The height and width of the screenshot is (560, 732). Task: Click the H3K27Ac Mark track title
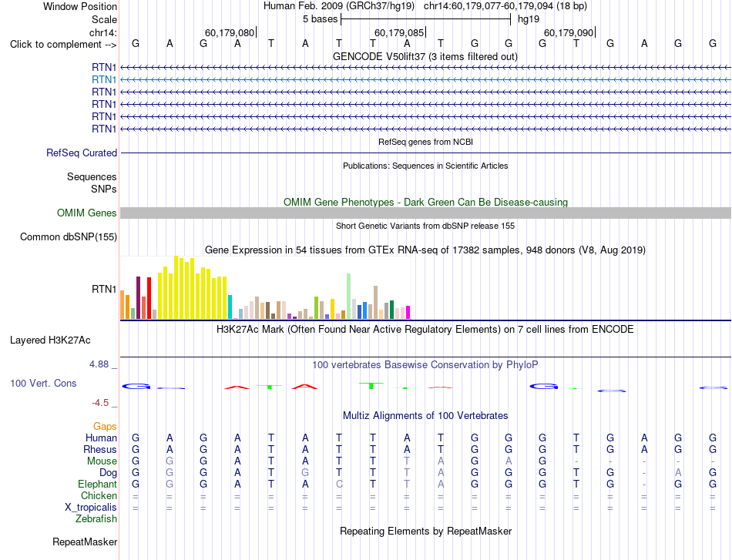click(425, 330)
